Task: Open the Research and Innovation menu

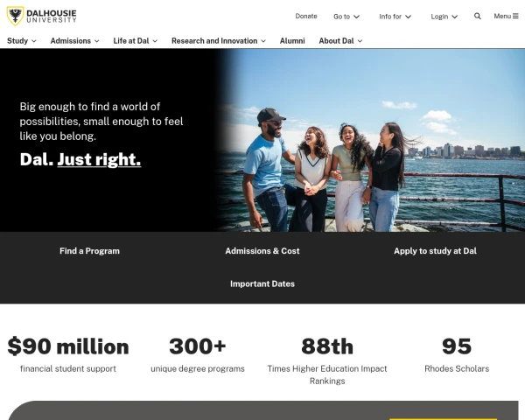Action: point(219,41)
